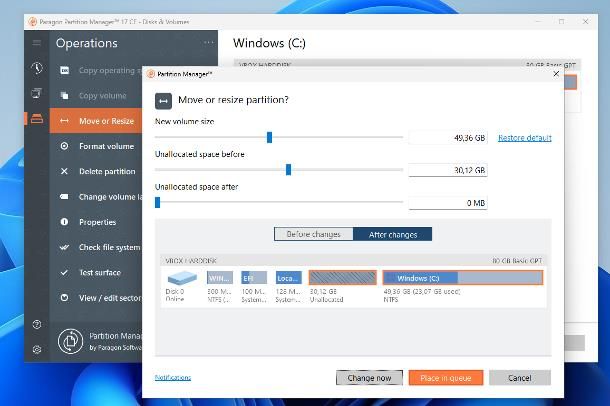
Task: Open the settings gear in sidebar
Action: pyautogui.click(x=37, y=349)
